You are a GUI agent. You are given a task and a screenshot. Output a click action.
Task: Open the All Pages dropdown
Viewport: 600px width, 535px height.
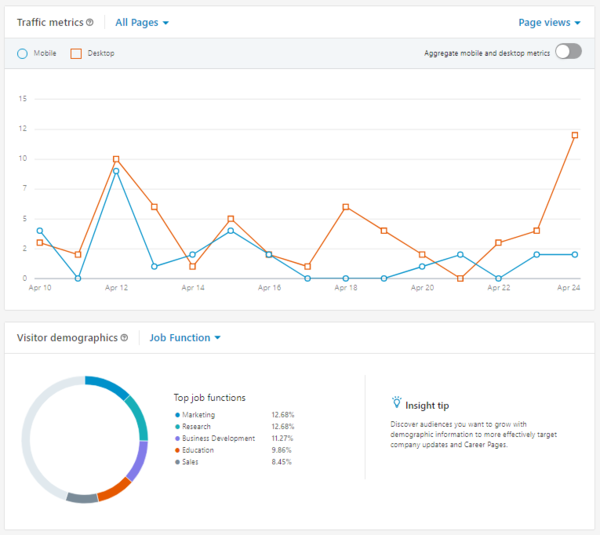142,22
